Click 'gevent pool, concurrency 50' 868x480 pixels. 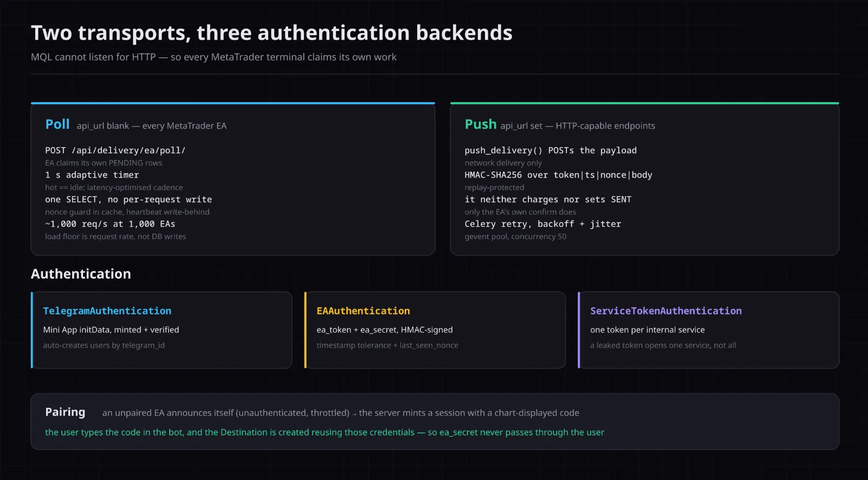[515, 236]
